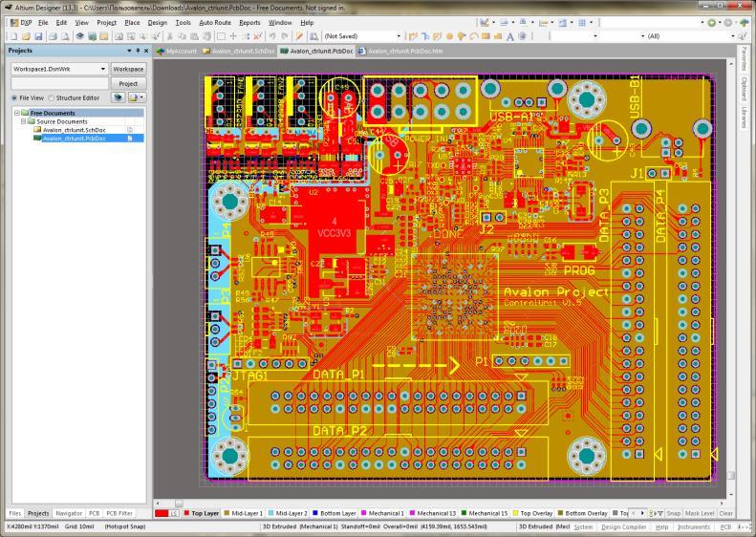
Task: Click the Deselect All icon with red X
Action: (x=258, y=36)
